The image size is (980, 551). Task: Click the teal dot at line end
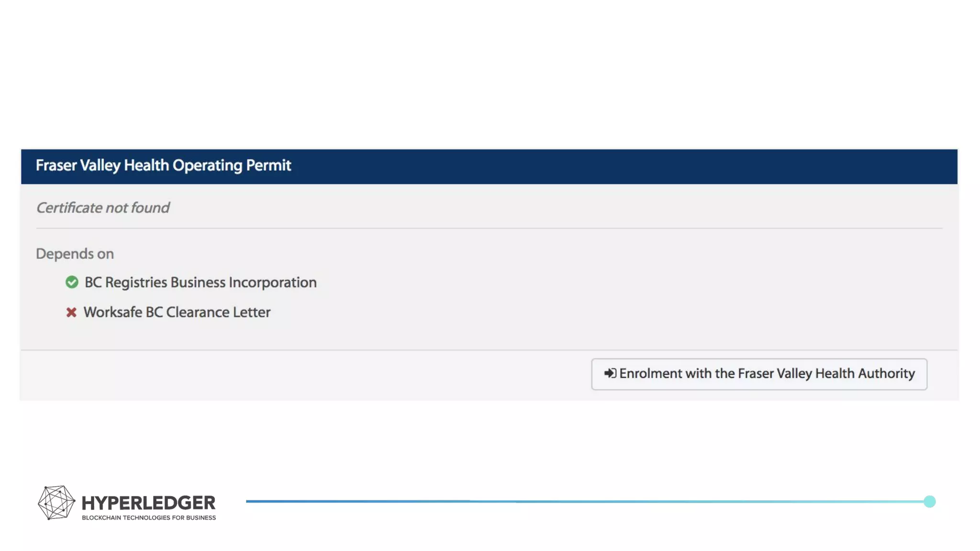click(929, 501)
